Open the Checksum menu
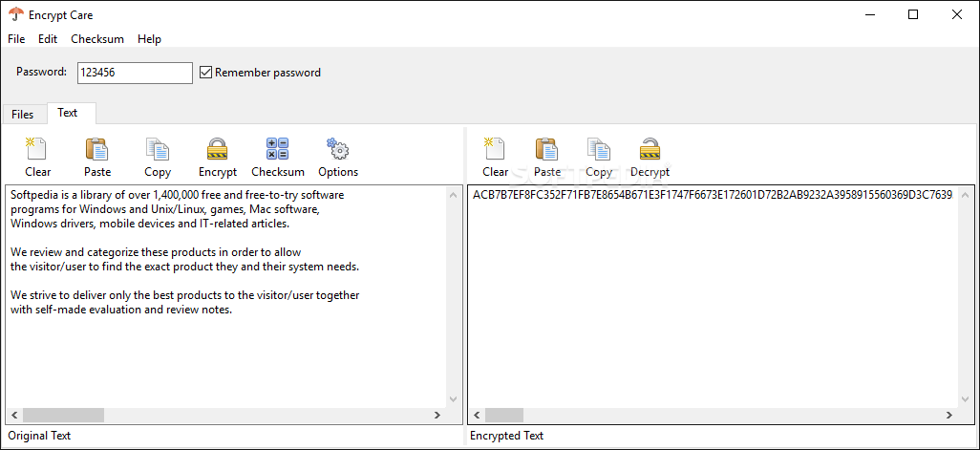 point(97,39)
